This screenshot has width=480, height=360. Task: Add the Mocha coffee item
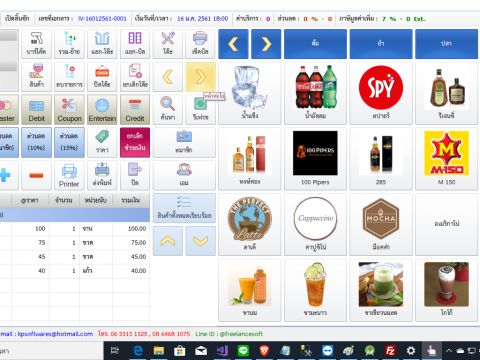[381, 224]
